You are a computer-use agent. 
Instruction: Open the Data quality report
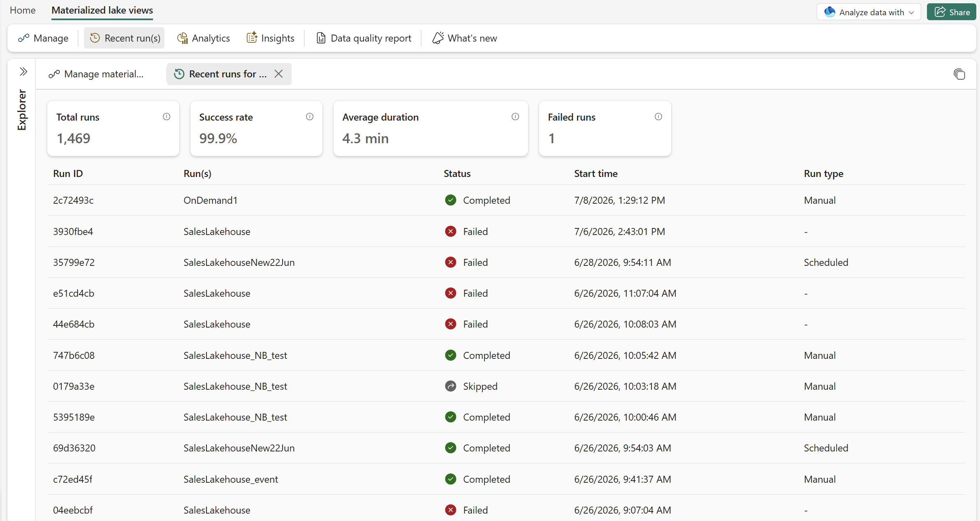(364, 38)
